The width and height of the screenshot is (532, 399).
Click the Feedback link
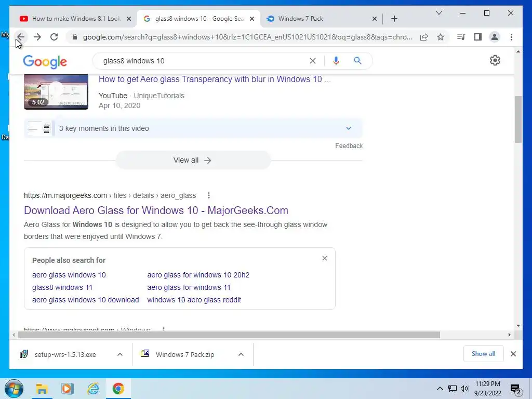(x=349, y=146)
